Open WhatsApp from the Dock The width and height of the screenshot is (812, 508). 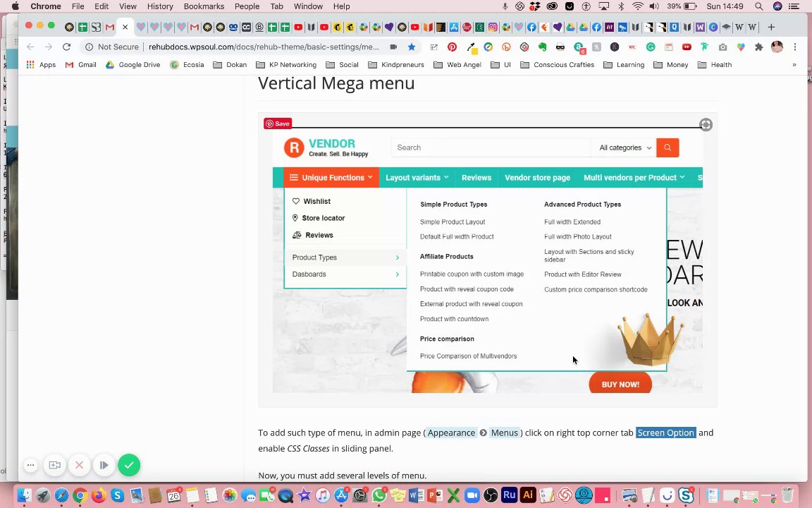(x=379, y=495)
